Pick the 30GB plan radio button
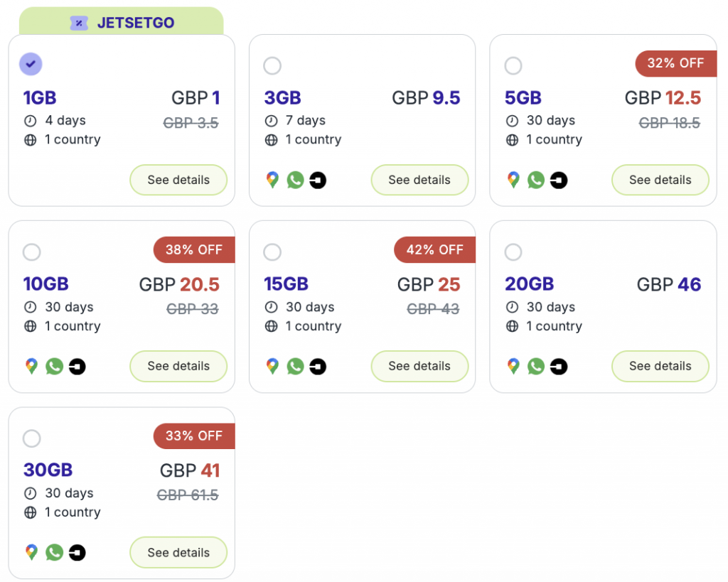The height and width of the screenshot is (582, 728). [31, 438]
